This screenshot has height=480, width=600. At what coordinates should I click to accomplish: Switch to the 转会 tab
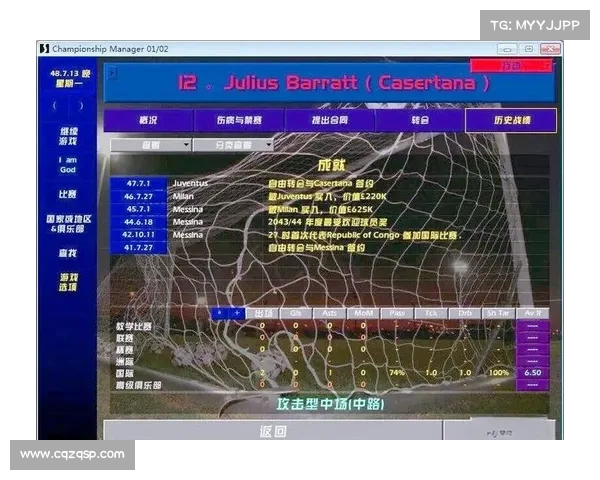tap(420, 120)
